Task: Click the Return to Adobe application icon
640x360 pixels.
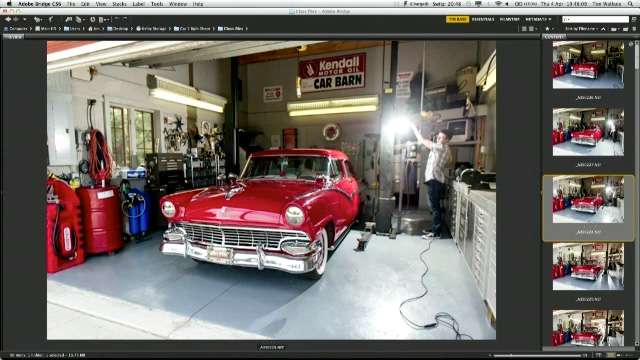Action: [51, 19]
